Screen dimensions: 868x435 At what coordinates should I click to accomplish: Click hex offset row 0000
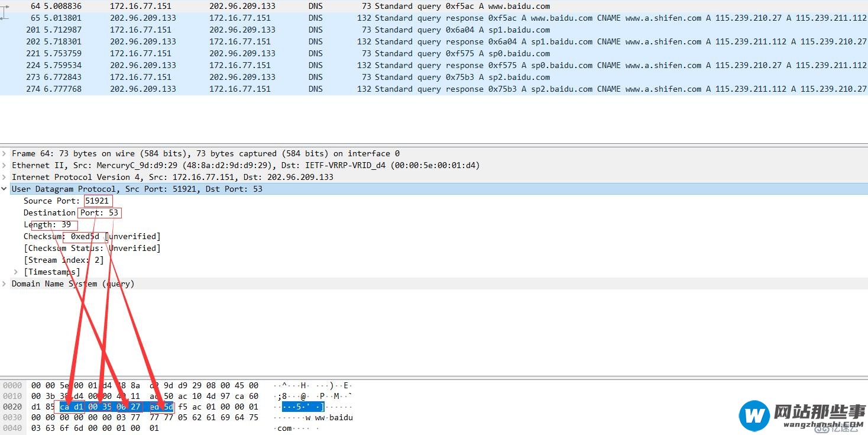pos(12,385)
